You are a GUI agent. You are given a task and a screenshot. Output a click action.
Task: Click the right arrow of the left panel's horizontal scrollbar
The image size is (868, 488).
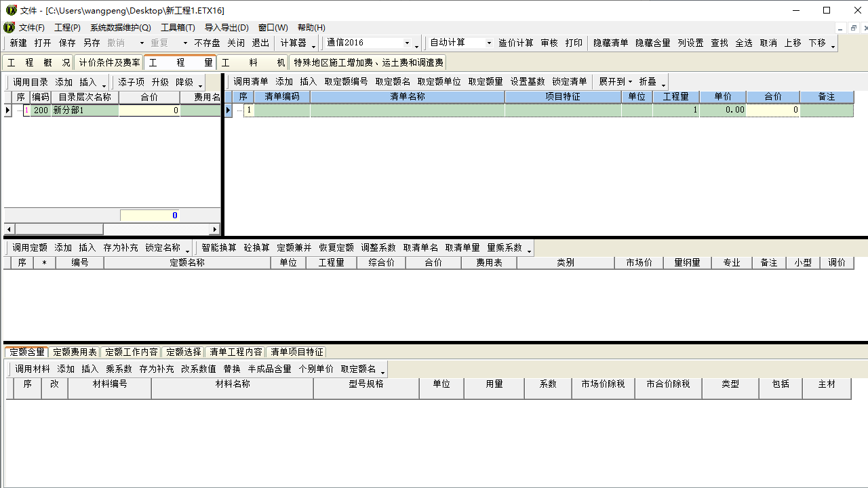(x=216, y=230)
